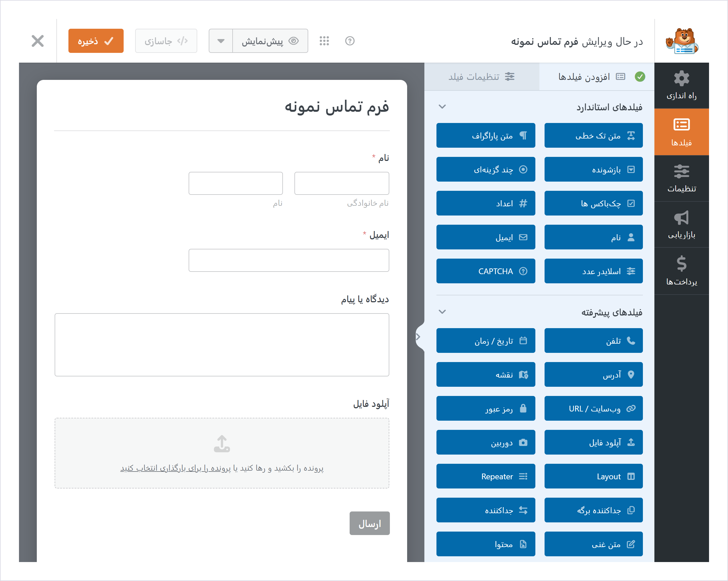Add the متن تک خطی field
The width and height of the screenshot is (728, 581).
pyautogui.click(x=593, y=135)
